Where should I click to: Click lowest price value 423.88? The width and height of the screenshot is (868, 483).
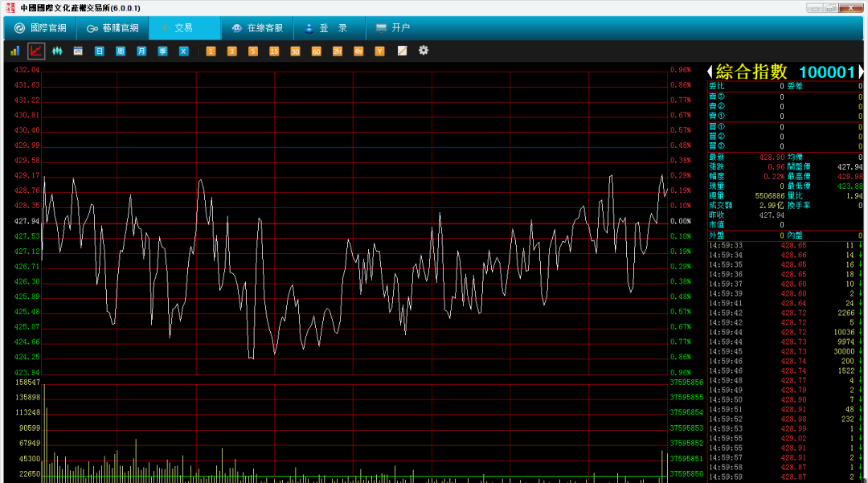(x=850, y=186)
